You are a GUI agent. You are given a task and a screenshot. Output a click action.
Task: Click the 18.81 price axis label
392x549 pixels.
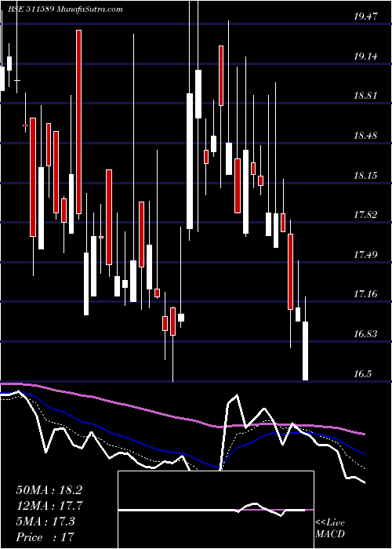tap(366, 96)
